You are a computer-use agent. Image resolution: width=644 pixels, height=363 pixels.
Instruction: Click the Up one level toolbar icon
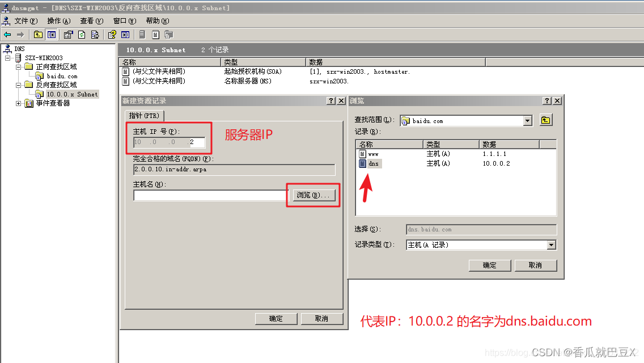[38, 34]
